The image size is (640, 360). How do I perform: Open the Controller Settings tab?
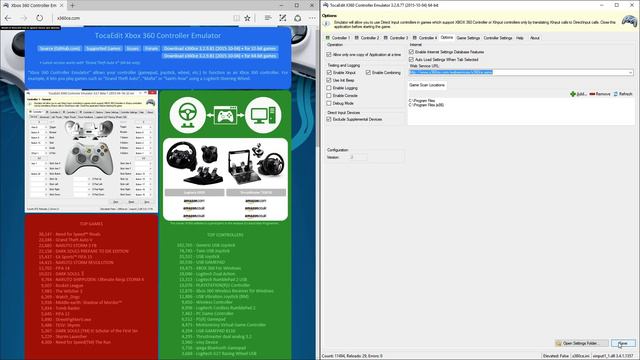click(498, 38)
